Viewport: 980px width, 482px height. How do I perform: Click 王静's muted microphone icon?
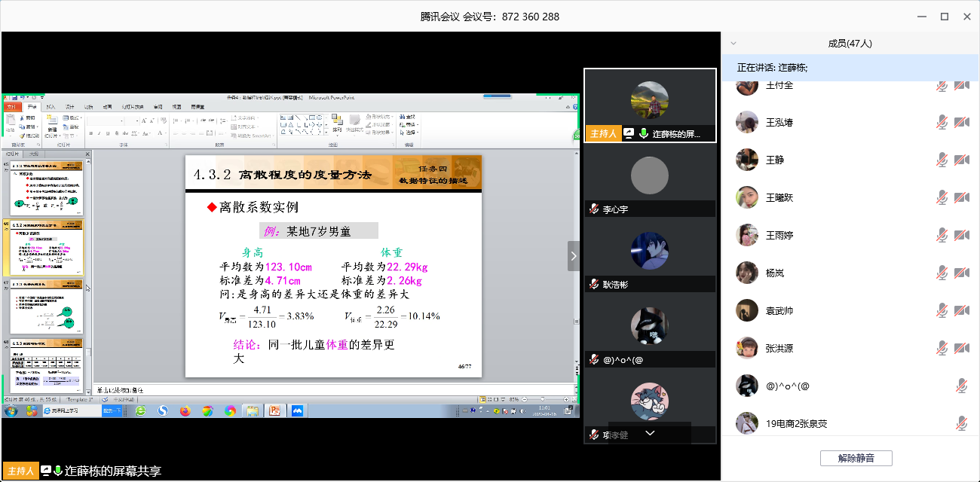942,160
